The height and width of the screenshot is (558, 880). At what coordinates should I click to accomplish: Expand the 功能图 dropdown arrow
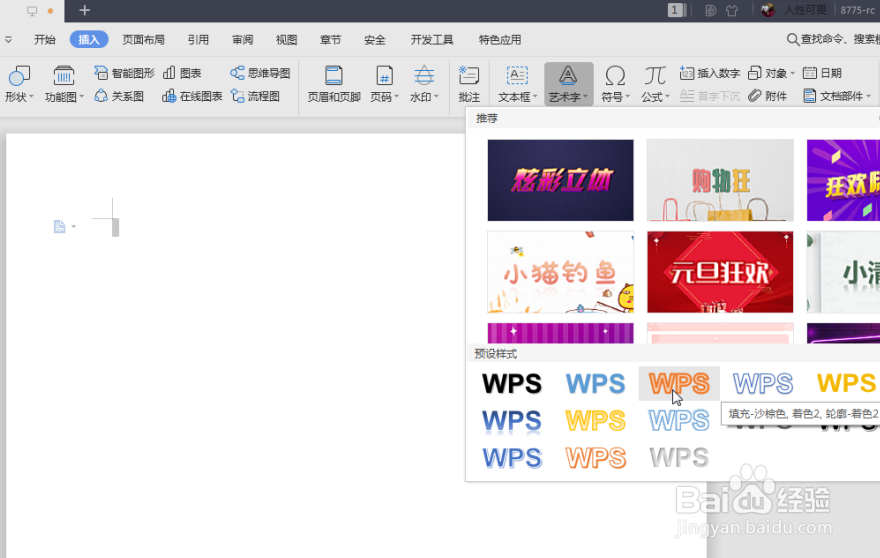(x=81, y=97)
